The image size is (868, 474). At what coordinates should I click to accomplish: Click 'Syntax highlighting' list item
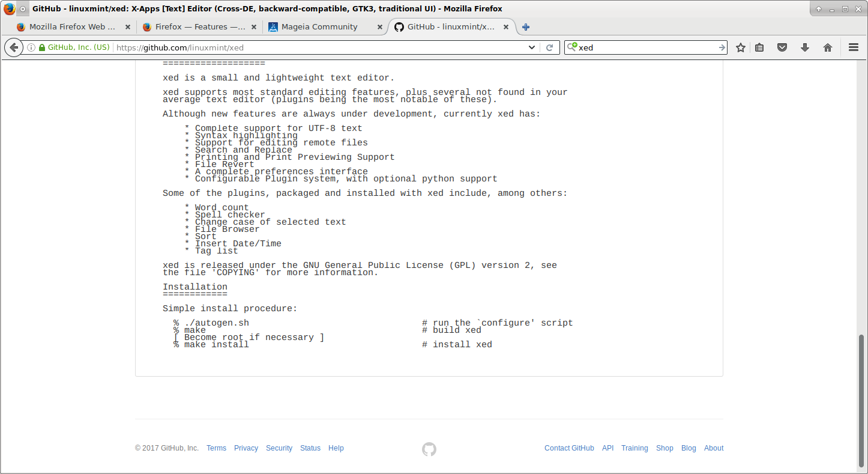click(x=246, y=136)
